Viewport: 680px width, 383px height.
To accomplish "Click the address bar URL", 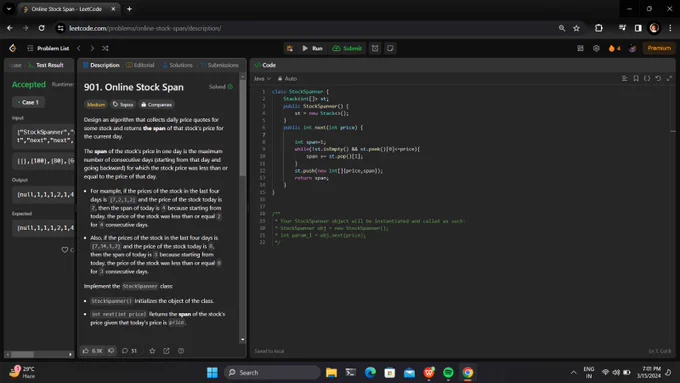I will [x=145, y=28].
